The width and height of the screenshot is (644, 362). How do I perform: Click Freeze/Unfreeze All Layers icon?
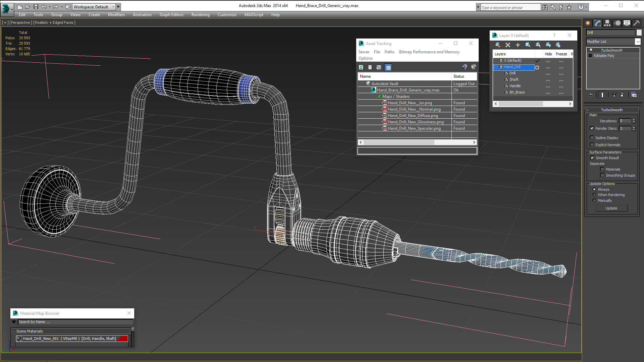[558, 45]
